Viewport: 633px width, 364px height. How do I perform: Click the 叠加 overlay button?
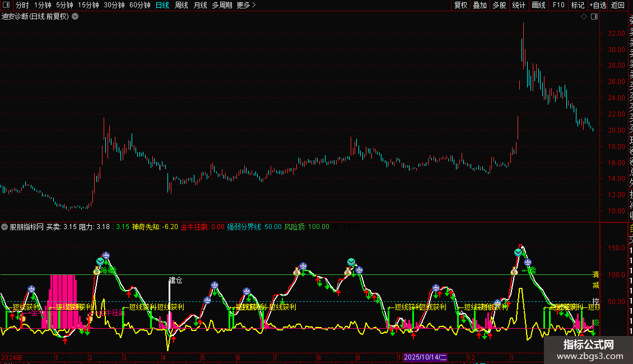click(480, 5)
